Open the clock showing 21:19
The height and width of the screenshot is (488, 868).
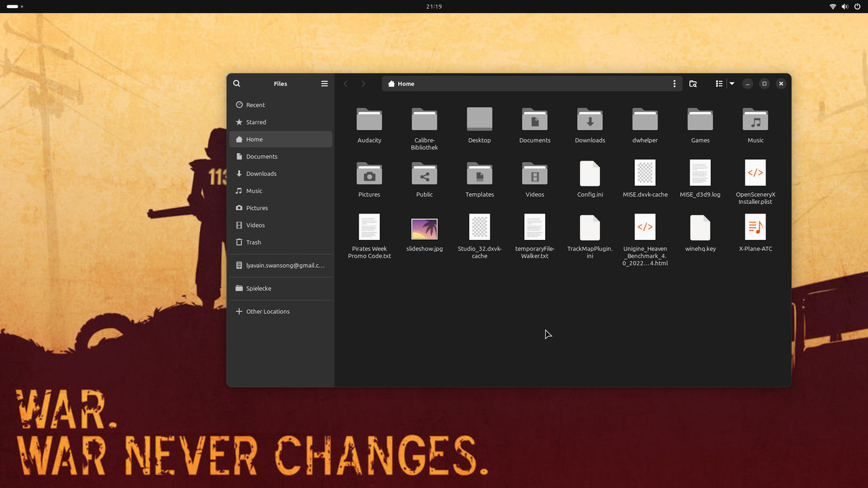(434, 6)
